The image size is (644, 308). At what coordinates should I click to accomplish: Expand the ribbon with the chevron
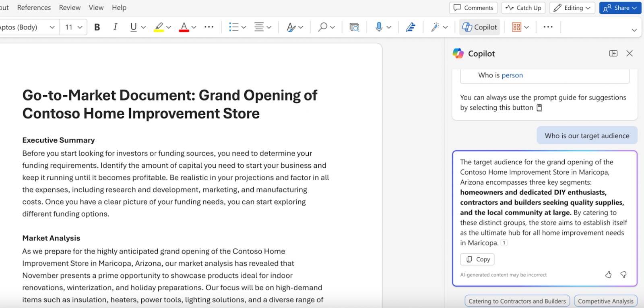point(634,30)
